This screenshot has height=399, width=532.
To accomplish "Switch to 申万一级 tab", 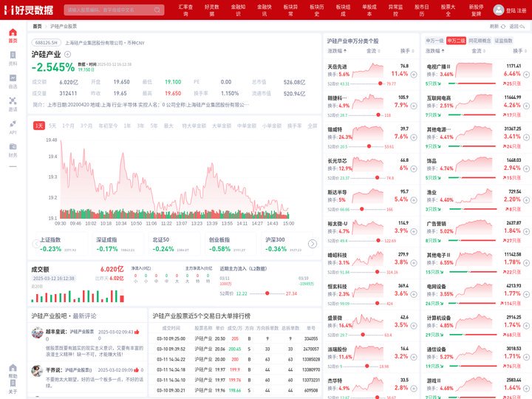I will pos(434,41).
